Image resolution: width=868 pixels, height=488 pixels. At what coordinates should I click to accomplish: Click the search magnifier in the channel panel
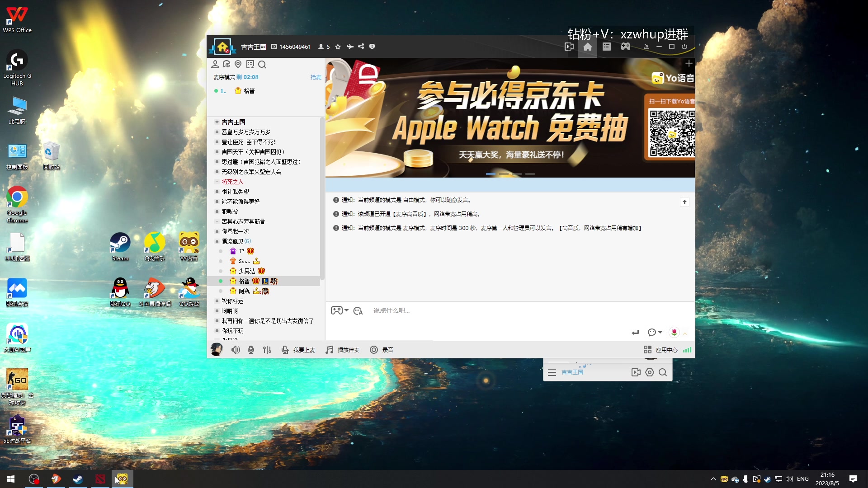point(262,65)
